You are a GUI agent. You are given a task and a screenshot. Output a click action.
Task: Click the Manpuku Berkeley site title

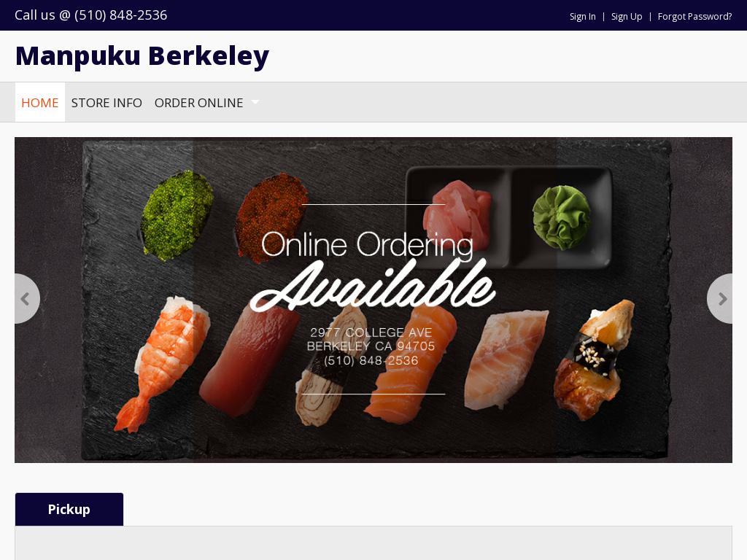[142, 55]
